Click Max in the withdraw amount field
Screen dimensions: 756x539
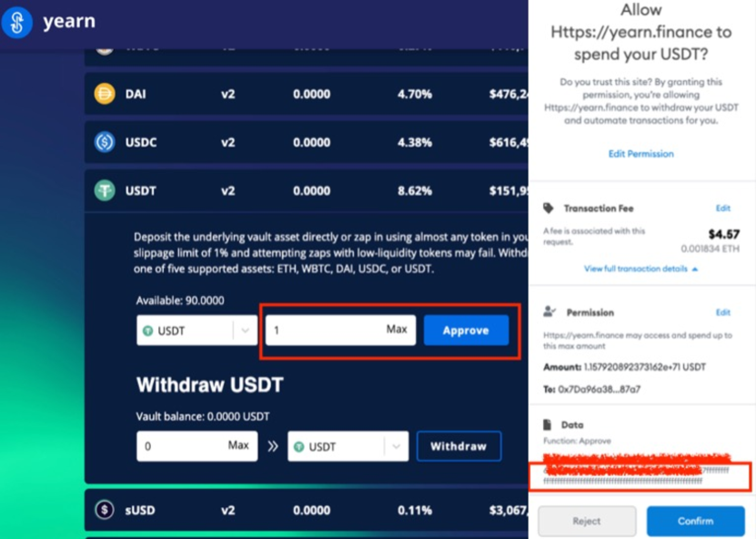point(238,445)
